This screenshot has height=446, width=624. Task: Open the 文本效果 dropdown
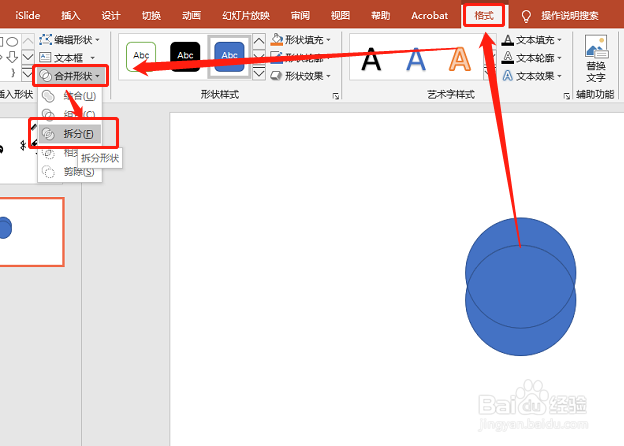click(x=531, y=76)
